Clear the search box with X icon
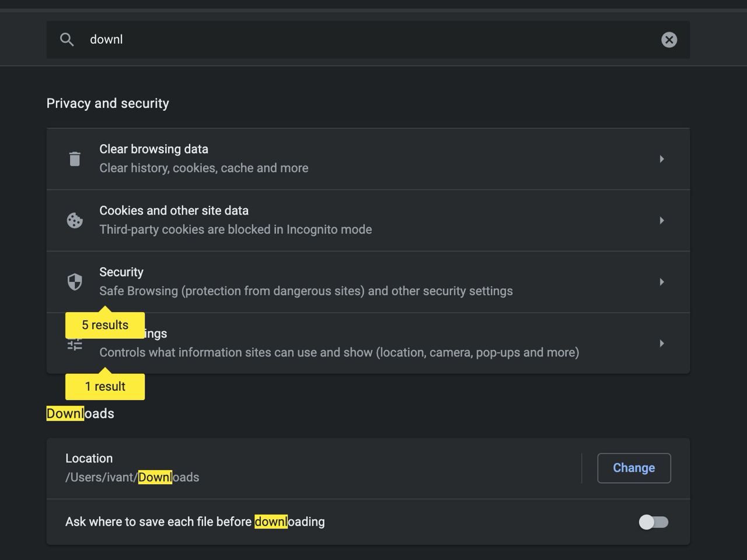Screen dimensions: 747x560 tap(669, 40)
